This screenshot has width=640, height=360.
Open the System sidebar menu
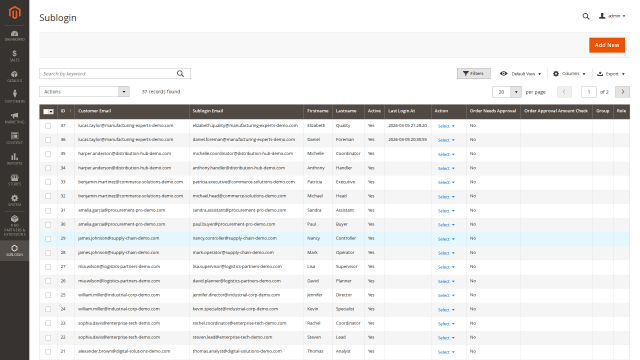[x=14, y=200]
